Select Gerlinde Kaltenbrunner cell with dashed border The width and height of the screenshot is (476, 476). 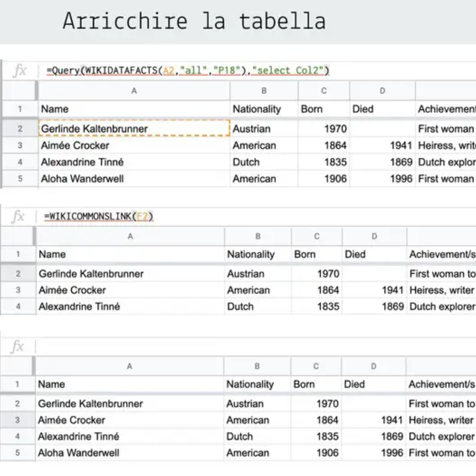(134, 129)
